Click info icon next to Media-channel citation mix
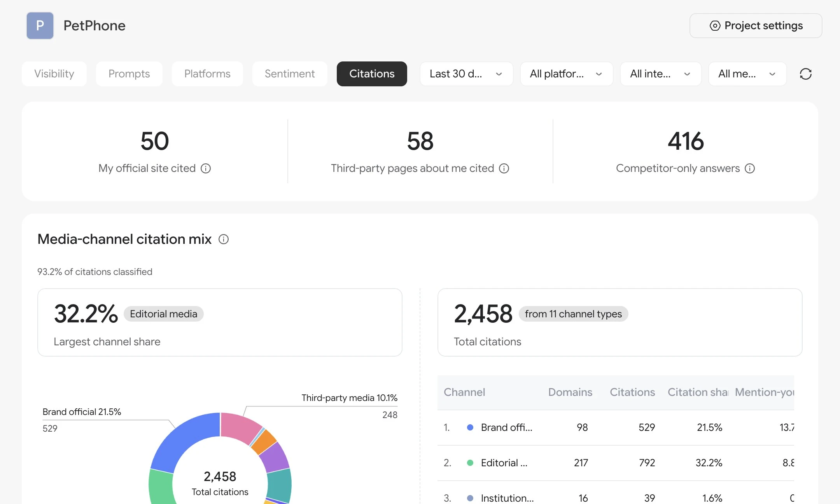Image resolution: width=840 pixels, height=504 pixels. point(224,239)
